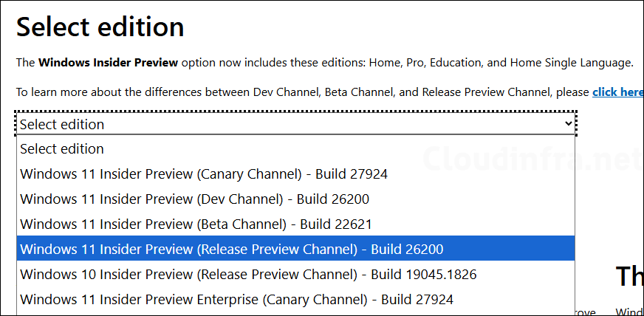This screenshot has height=316, width=644.
Task: Pick Windows 11 Dev Channel Build 26200
Action: click(194, 199)
